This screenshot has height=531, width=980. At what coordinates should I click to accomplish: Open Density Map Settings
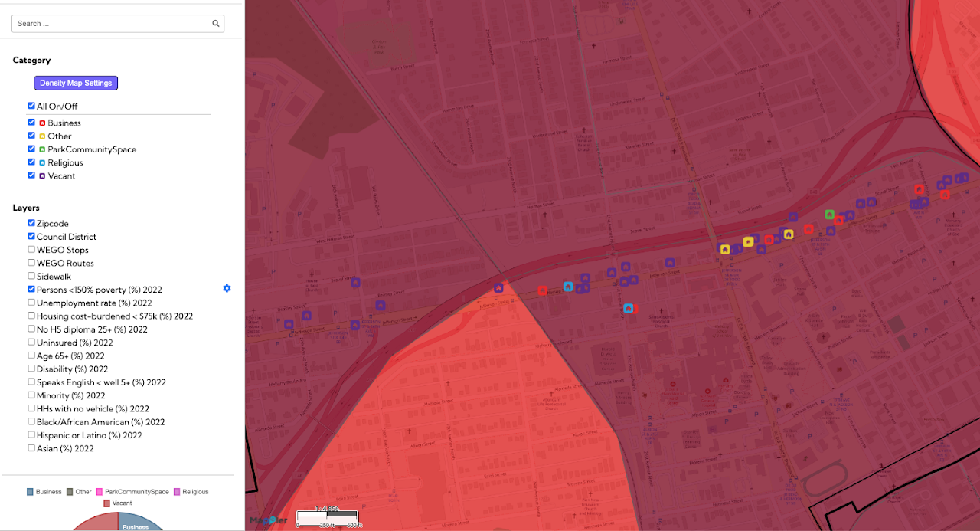pyautogui.click(x=76, y=83)
